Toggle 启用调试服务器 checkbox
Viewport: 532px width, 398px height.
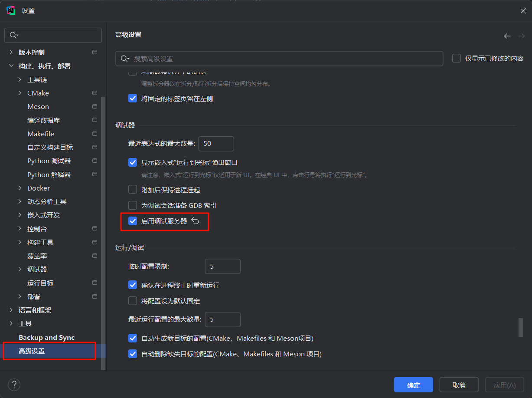pos(133,221)
